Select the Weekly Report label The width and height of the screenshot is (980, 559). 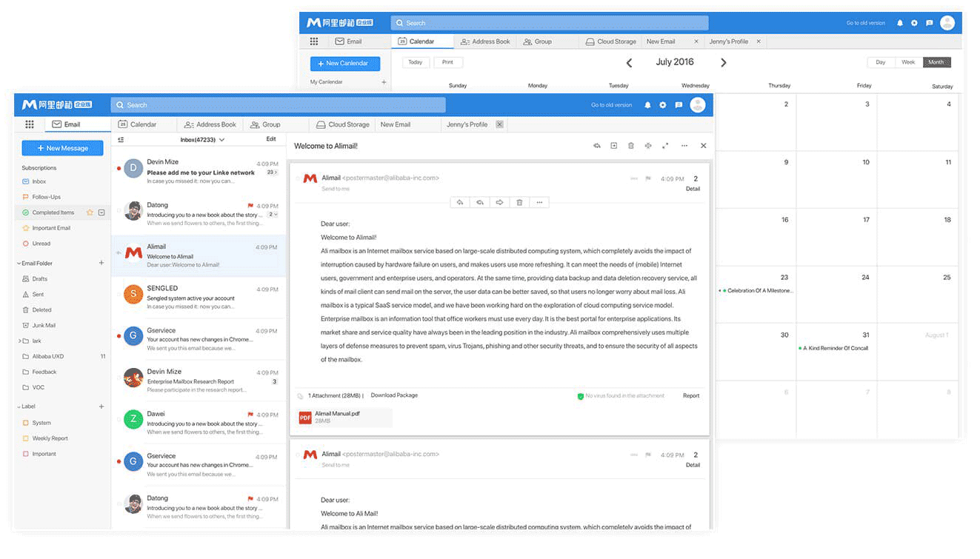50,438
